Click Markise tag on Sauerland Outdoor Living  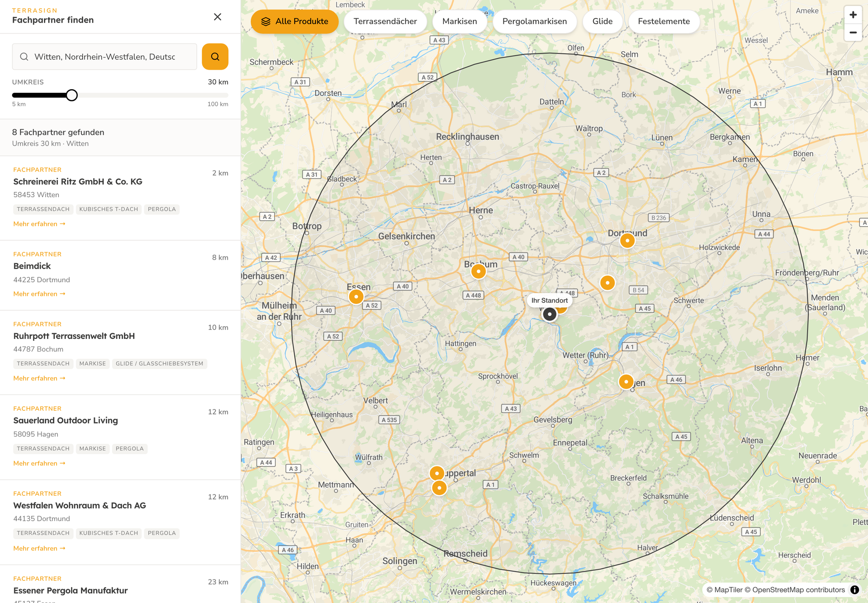point(93,449)
